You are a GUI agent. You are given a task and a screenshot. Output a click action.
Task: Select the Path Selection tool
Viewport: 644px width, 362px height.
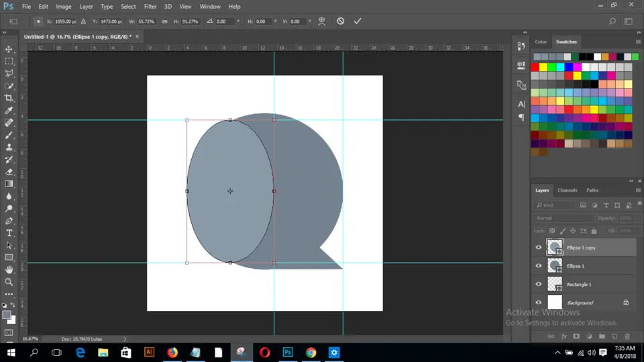[x=9, y=245]
